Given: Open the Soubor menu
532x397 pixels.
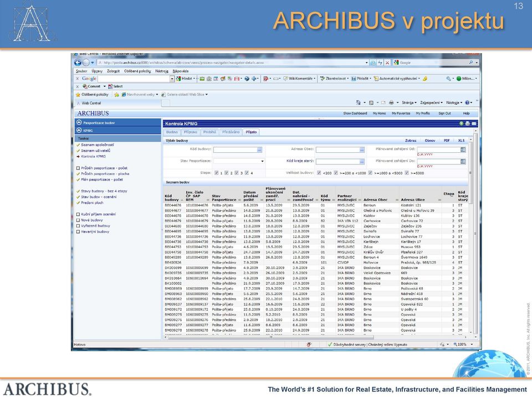Looking at the screenshot, I should 81,71.
